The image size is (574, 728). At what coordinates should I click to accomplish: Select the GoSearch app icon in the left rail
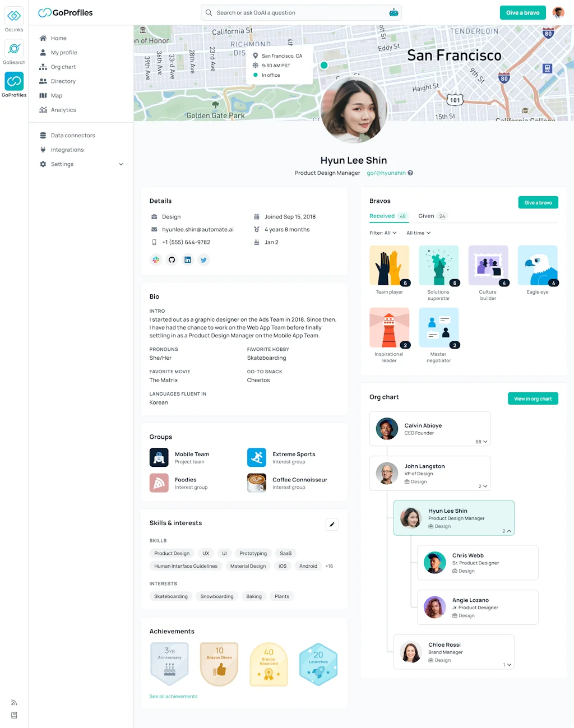tap(14, 49)
